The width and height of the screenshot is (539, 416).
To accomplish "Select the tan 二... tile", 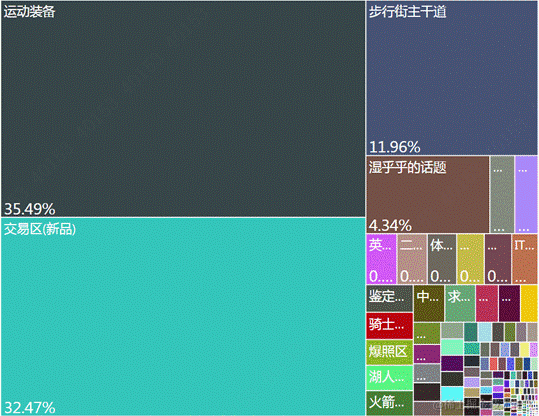I will pos(412,259).
